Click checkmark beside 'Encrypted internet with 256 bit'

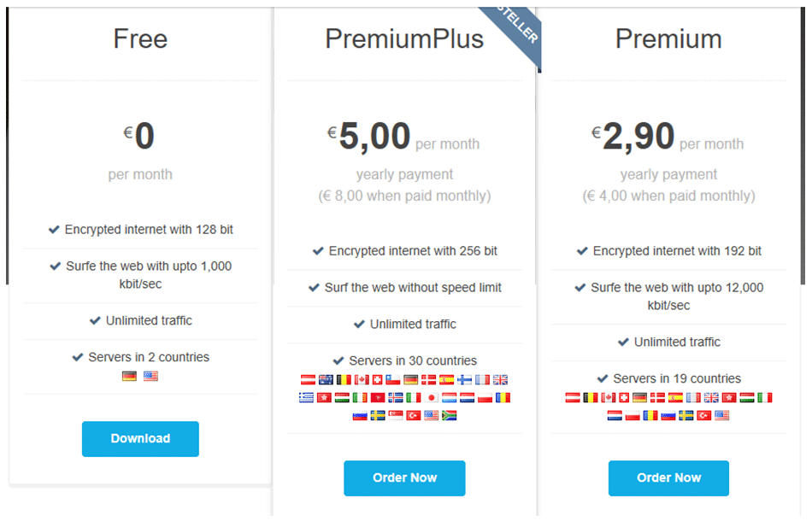(x=318, y=251)
